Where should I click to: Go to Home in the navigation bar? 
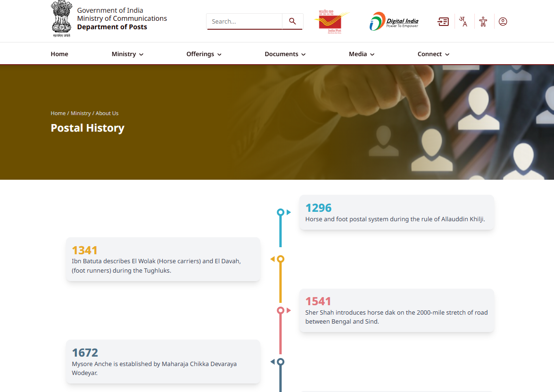(59, 54)
